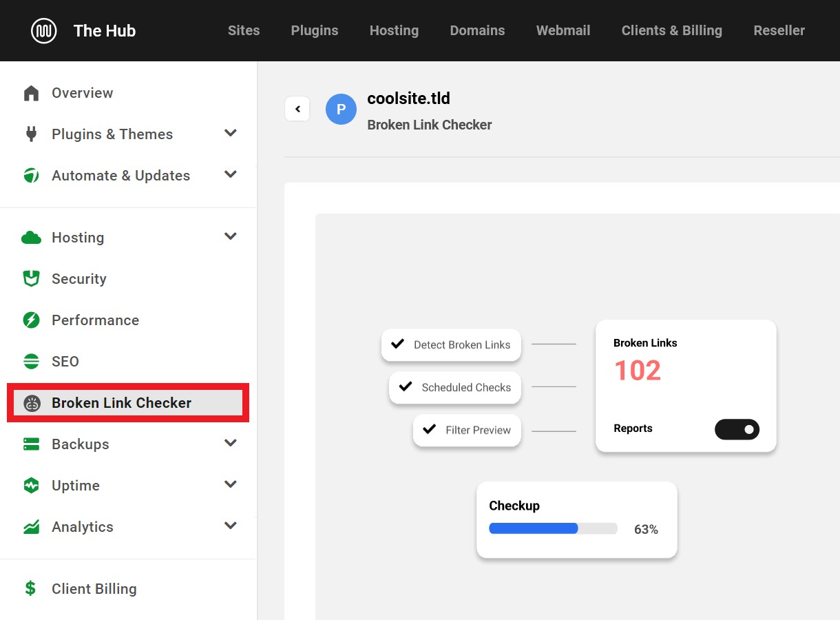This screenshot has width=840, height=620.
Task: Click the Performance speedometer icon
Action: coord(31,320)
